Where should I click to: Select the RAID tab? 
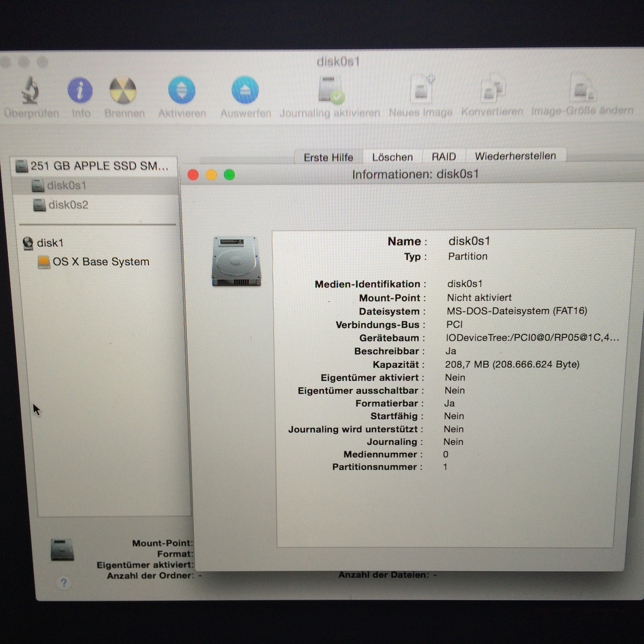pos(444,156)
